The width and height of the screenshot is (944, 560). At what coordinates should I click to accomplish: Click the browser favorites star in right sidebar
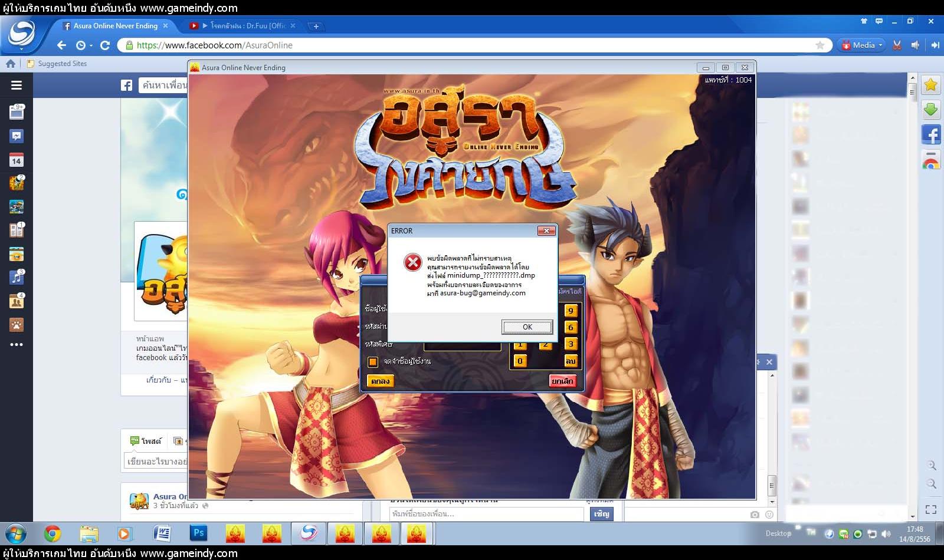931,85
